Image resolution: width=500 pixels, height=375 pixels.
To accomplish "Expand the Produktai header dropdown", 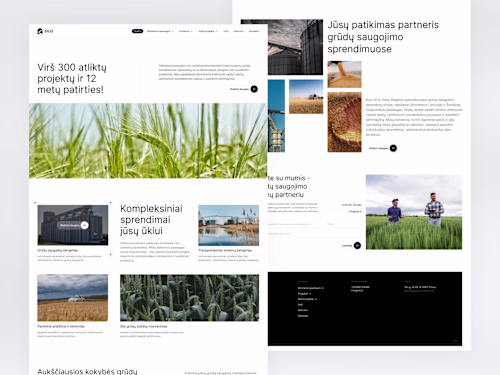I will click(186, 31).
